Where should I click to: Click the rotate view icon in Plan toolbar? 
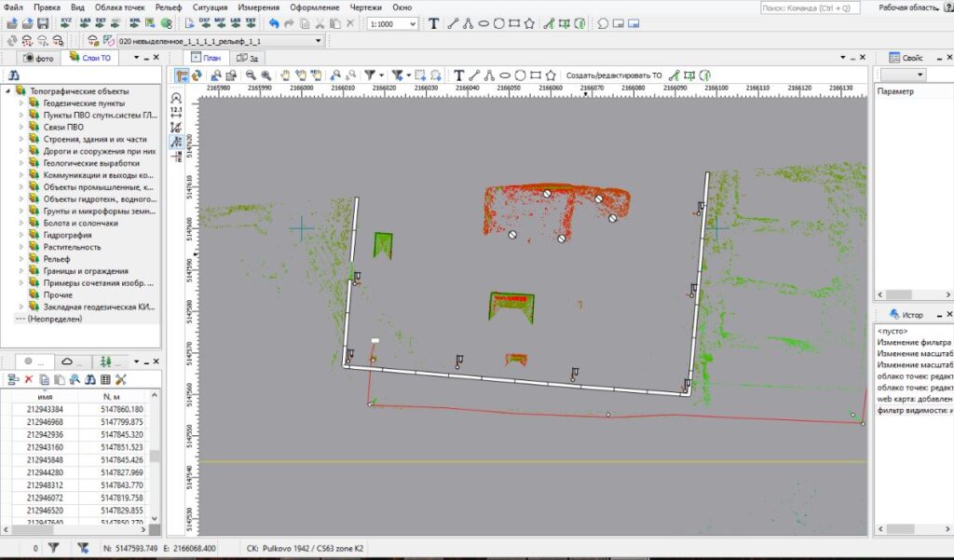[x=197, y=75]
